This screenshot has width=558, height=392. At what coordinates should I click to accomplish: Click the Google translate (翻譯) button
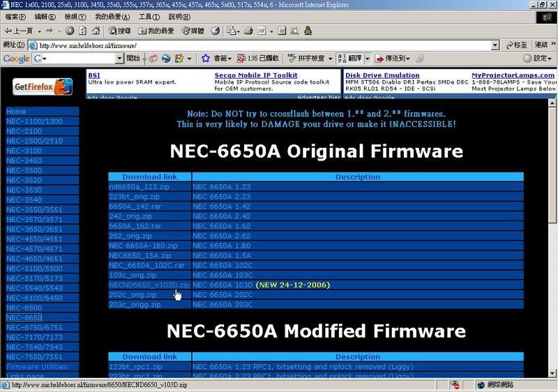point(350,59)
